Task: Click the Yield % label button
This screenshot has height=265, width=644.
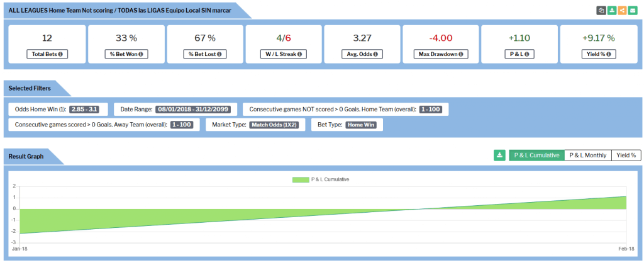Action: pyautogui.click(x=599, y=54)
